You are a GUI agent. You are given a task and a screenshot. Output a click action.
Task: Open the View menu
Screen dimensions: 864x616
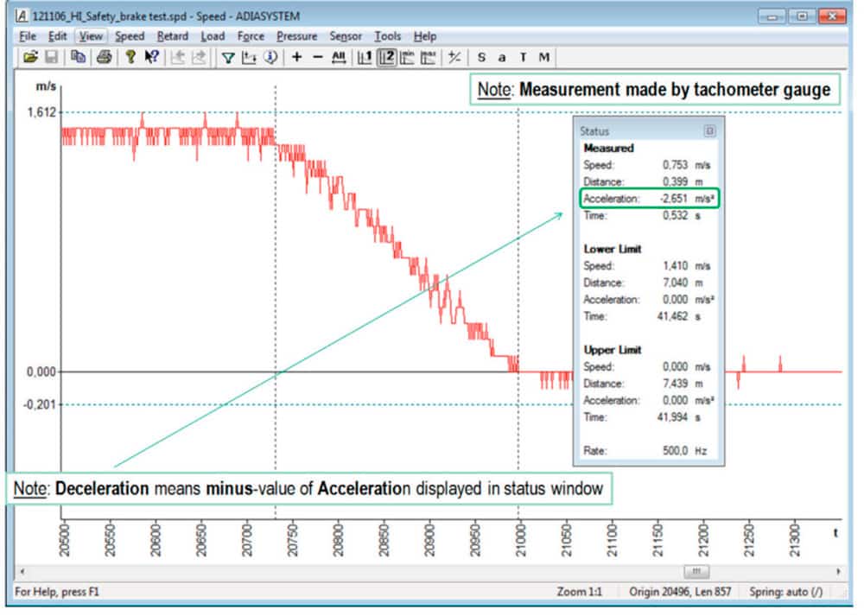click(x=91, y=36)
